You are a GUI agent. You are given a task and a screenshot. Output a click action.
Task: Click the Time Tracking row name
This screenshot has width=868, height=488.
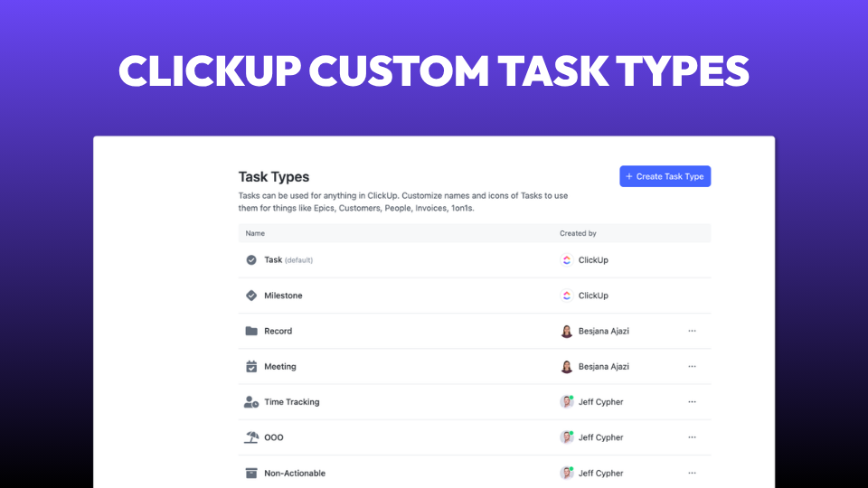(x=292, y=401)
